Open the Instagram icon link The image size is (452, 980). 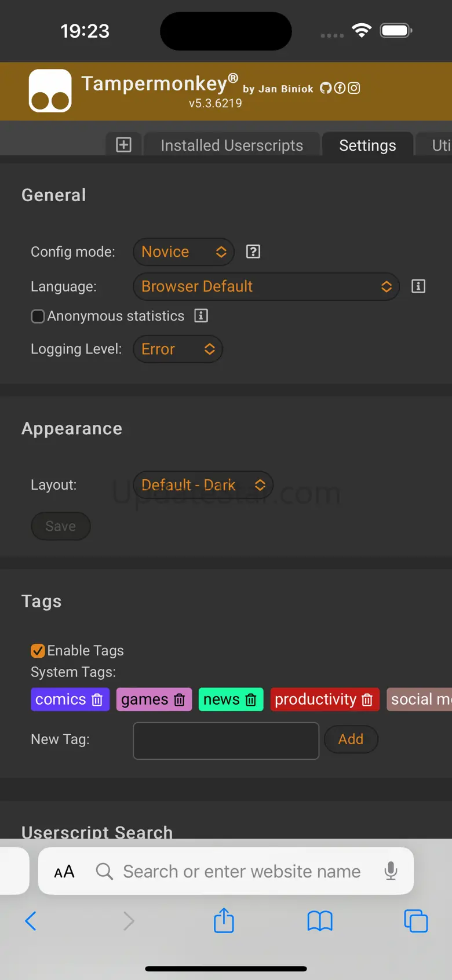click(354, 88)
